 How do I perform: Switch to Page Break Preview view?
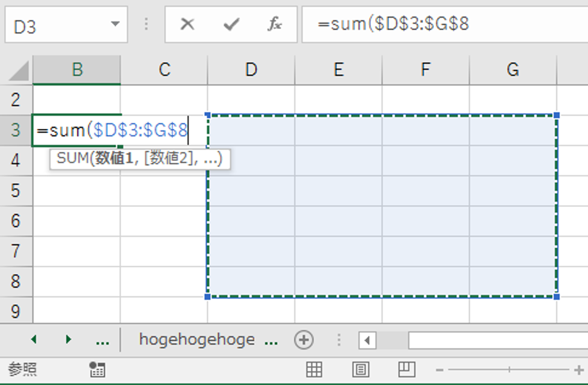tap(407, 370)
